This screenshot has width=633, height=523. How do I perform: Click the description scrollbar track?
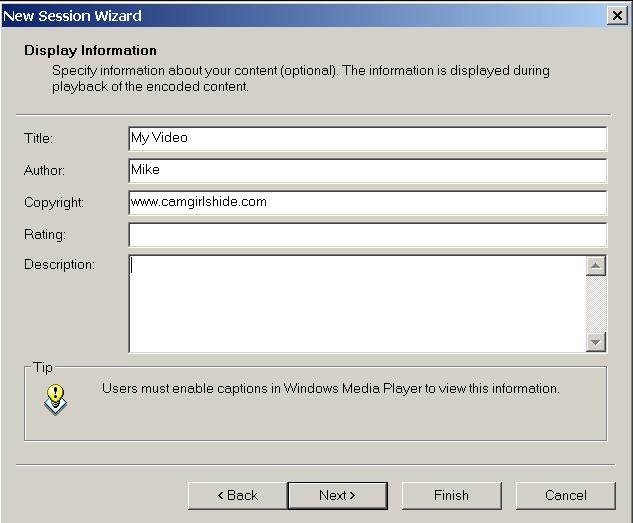(x=596, y=304)
